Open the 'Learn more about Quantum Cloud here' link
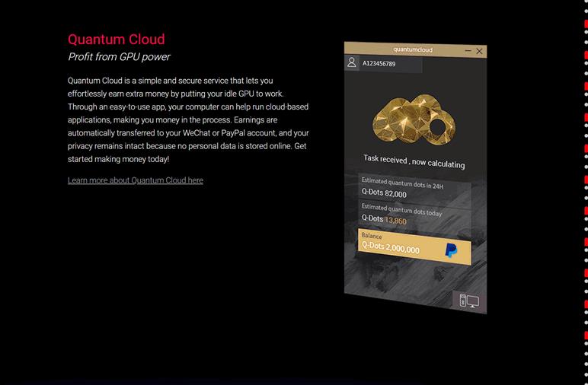588x385 pixels. point(136,180)
